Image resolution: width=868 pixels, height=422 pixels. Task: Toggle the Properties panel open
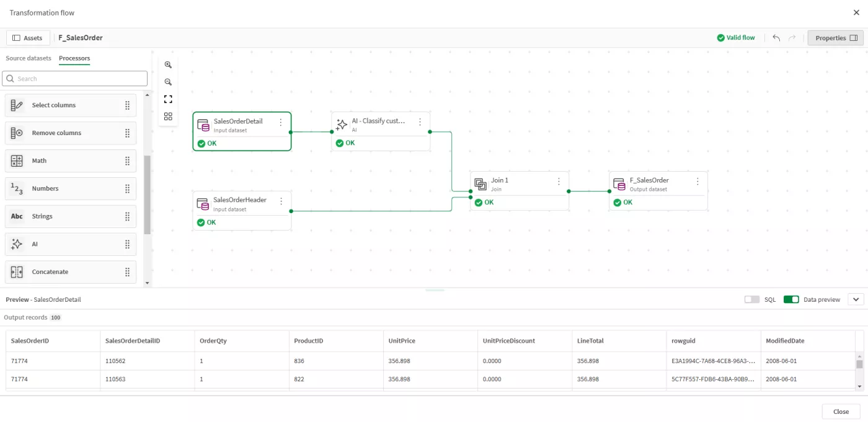pos(835,38)
